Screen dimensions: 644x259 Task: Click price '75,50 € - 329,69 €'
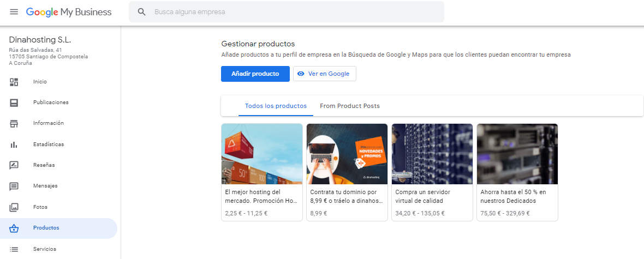pyautogui.click(x=505, y=213)
